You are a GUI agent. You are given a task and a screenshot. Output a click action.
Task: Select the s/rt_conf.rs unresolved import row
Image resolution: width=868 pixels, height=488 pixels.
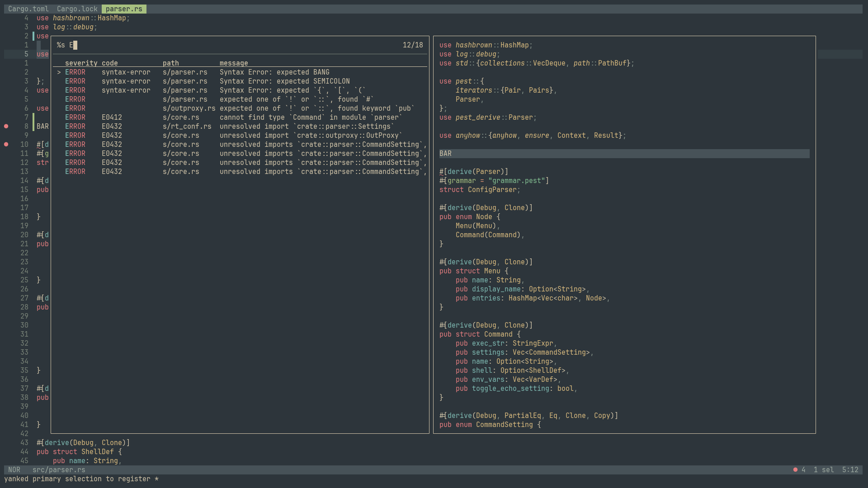point(240,127)
